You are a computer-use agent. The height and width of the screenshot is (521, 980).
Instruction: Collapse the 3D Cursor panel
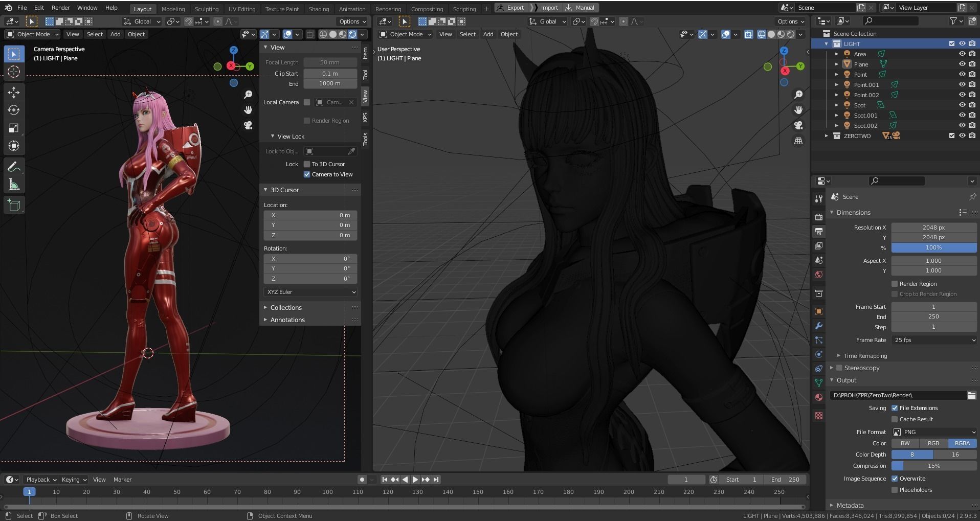[284, 190]
